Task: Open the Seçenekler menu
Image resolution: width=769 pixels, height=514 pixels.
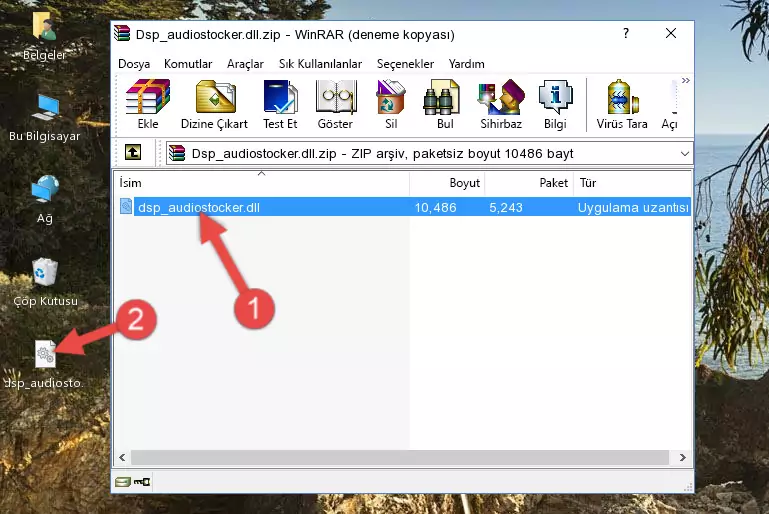Action: coord(405,64)
